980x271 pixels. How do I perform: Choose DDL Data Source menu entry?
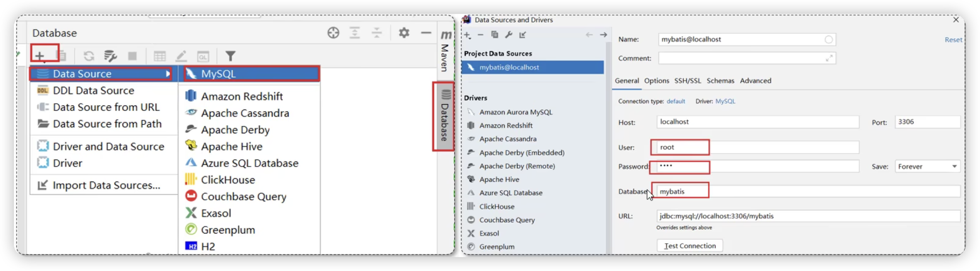click(104, 90)
